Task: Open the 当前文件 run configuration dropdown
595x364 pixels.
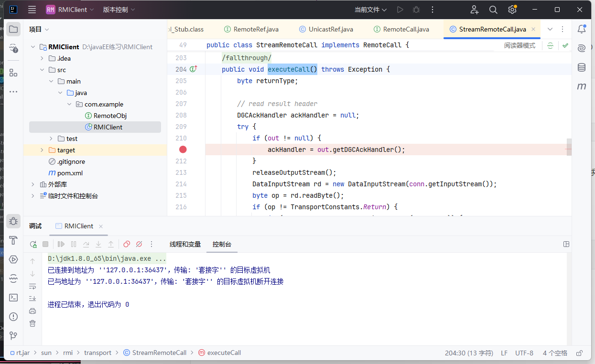Action: (370, 10)
